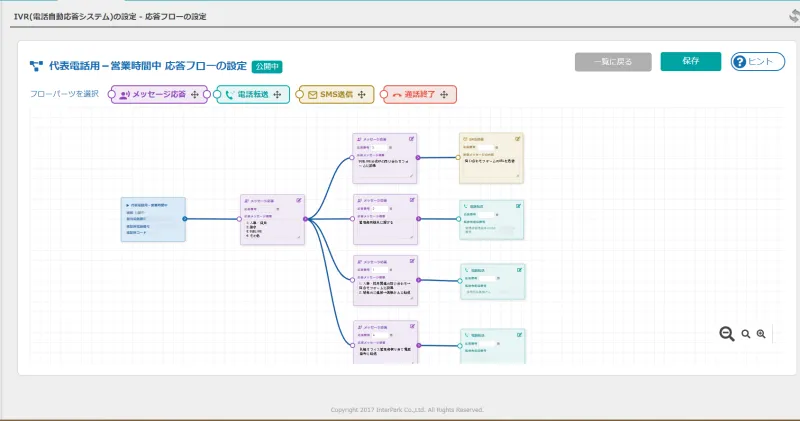Edit the second branch message node
Screen dimensions: 800x421
coord(412,200)
